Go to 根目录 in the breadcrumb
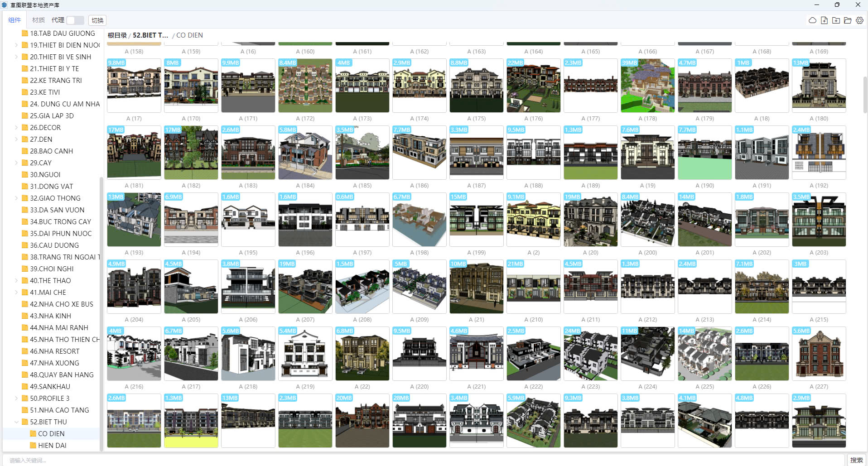868x466 pixels. tap(117, 35)
